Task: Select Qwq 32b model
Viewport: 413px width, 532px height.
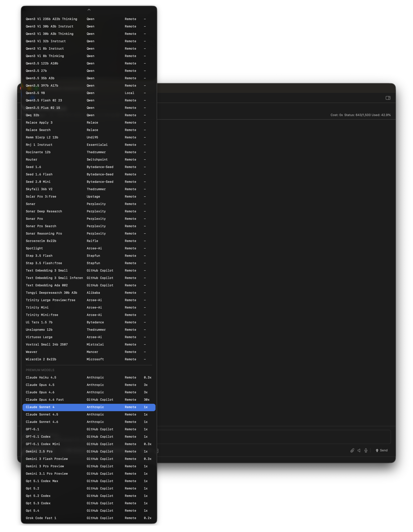Action: [x=89, y=115]
